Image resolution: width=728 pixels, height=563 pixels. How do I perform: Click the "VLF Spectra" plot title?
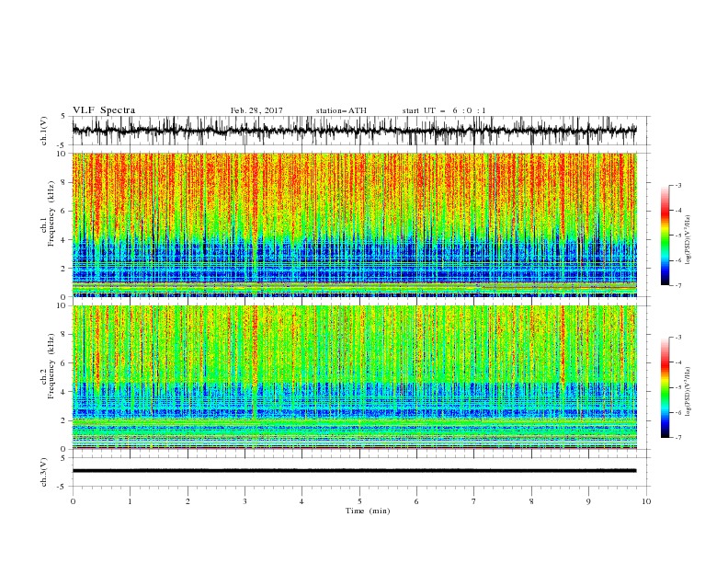click(x=104, y=110)
